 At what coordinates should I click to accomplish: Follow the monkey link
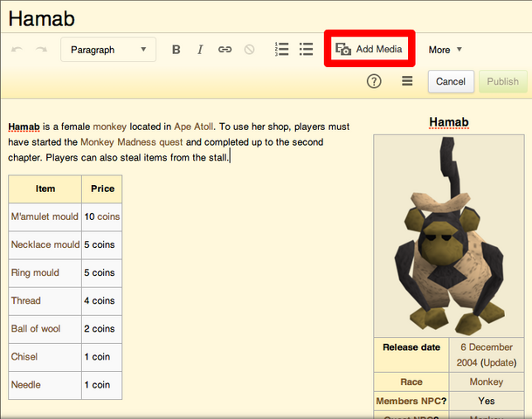(109, 127)
